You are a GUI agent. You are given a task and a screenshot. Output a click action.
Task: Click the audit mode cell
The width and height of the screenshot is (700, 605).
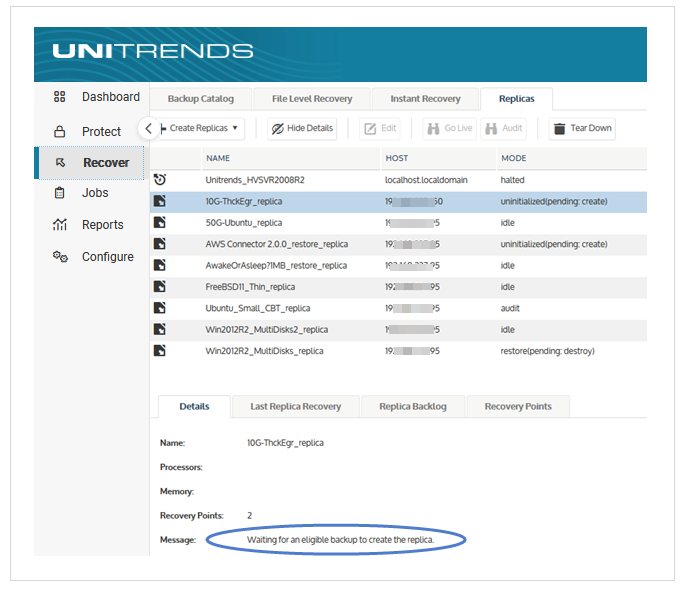pyautogui.click(x=510, y=309)
